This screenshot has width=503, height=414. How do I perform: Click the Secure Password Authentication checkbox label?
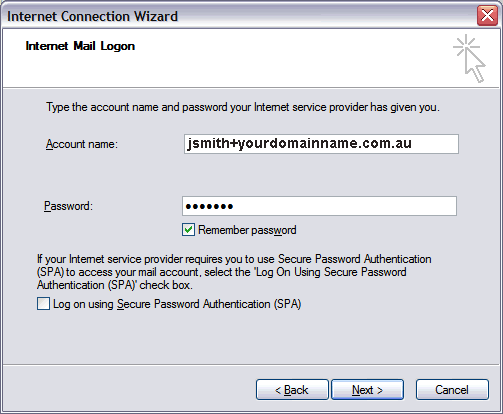point(177,304)
